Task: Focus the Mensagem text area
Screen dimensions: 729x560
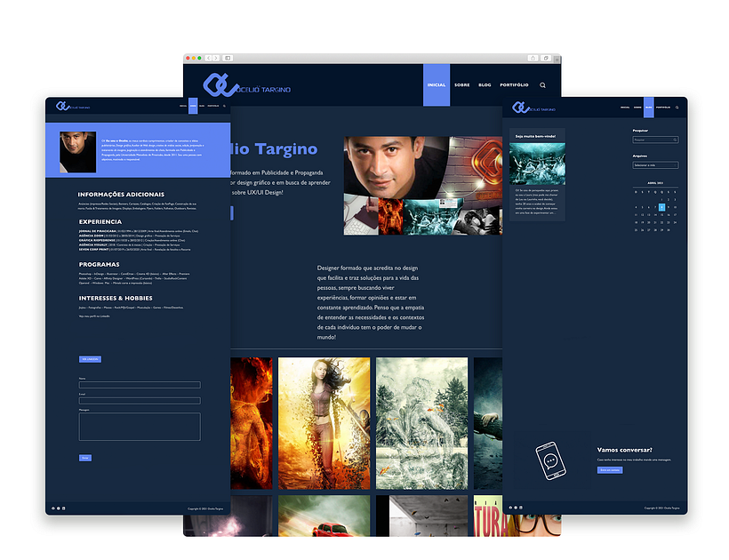Action: pyautogui.click(x=140, y=427)
